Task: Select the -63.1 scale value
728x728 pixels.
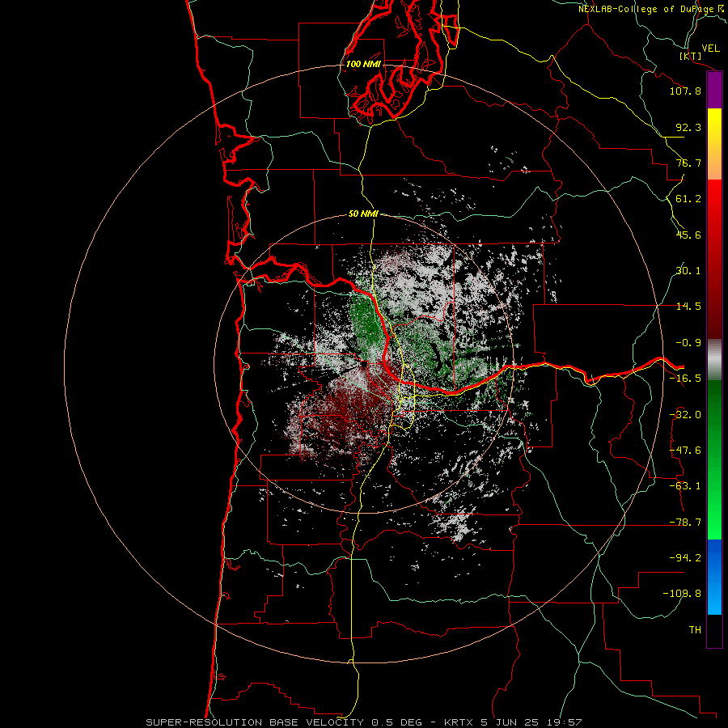Action: click(685, 486)
